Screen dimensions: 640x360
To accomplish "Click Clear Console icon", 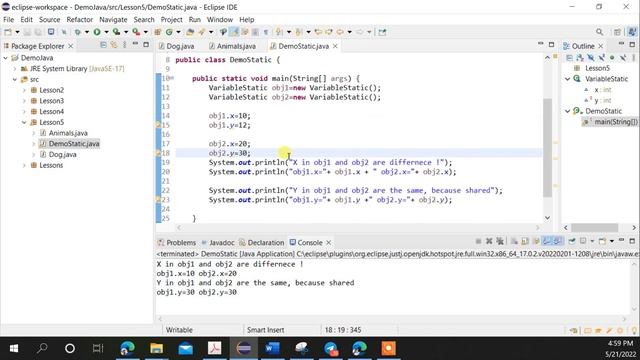I will click(x=514, y=242).
